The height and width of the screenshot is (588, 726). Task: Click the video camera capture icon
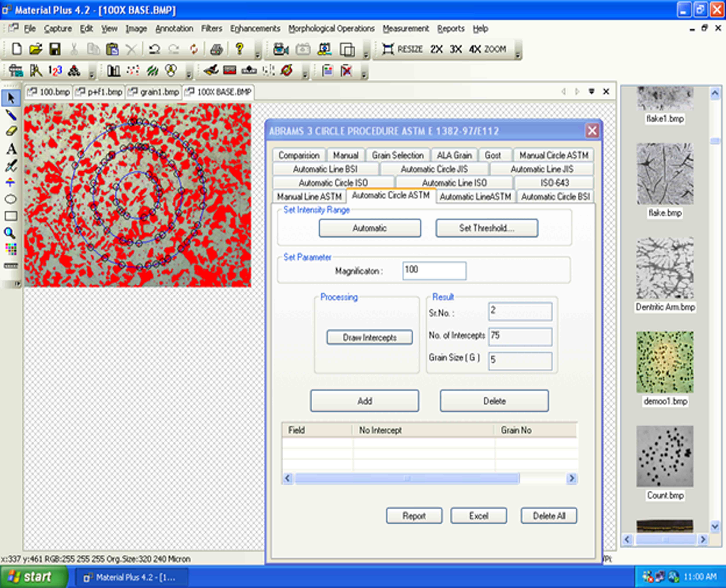point(281,49)
